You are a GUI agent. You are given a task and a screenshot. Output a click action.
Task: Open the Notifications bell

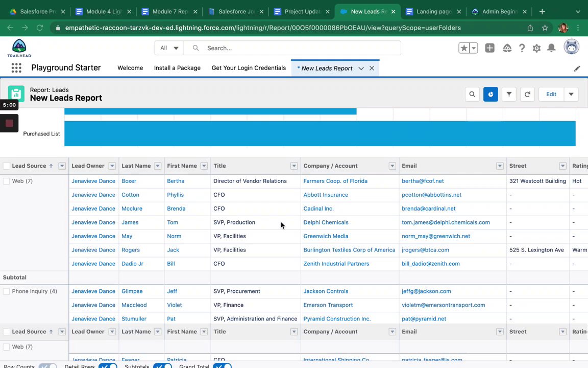coord(551,48)
